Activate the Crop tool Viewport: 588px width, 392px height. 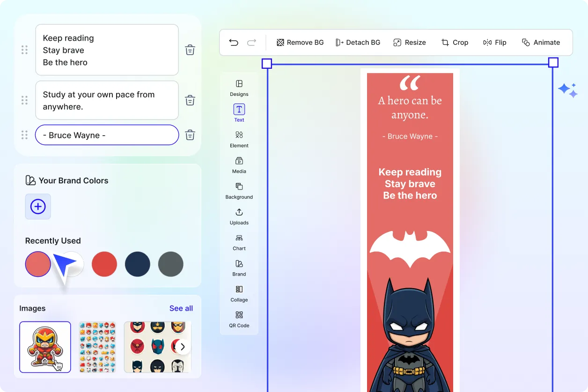[455, 43]
